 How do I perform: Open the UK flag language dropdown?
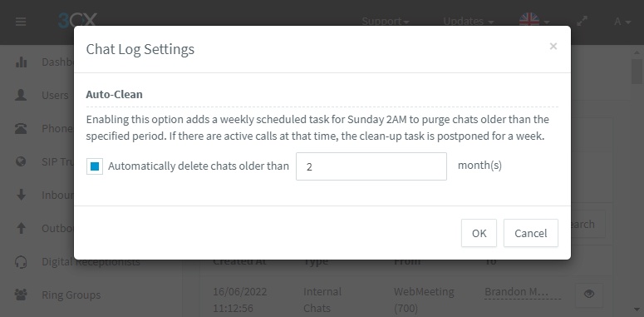click(534, 20)
